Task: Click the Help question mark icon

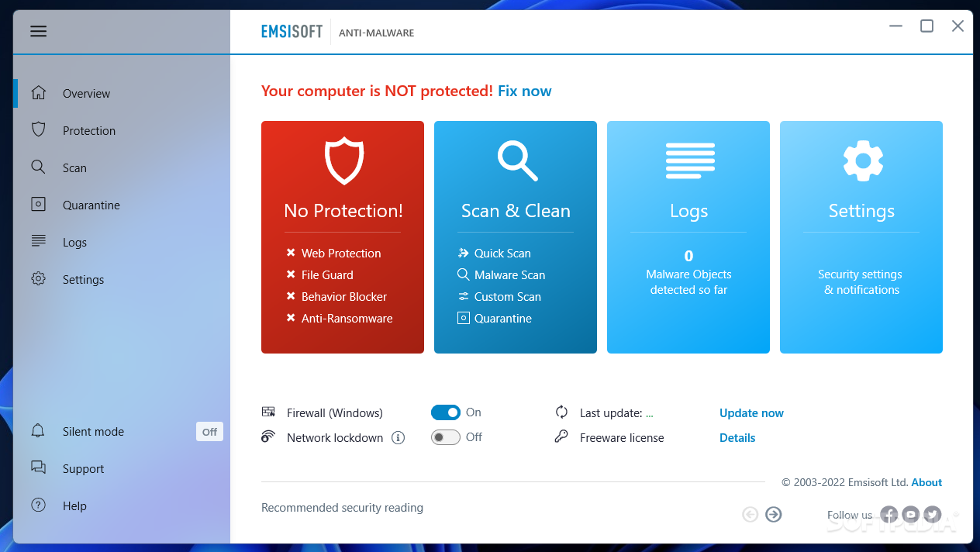Action: coord(39,505)
